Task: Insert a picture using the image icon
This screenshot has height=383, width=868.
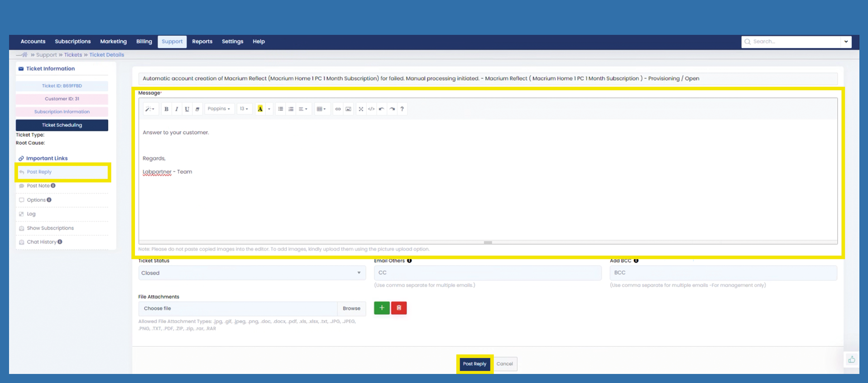Action: point(348,109)
